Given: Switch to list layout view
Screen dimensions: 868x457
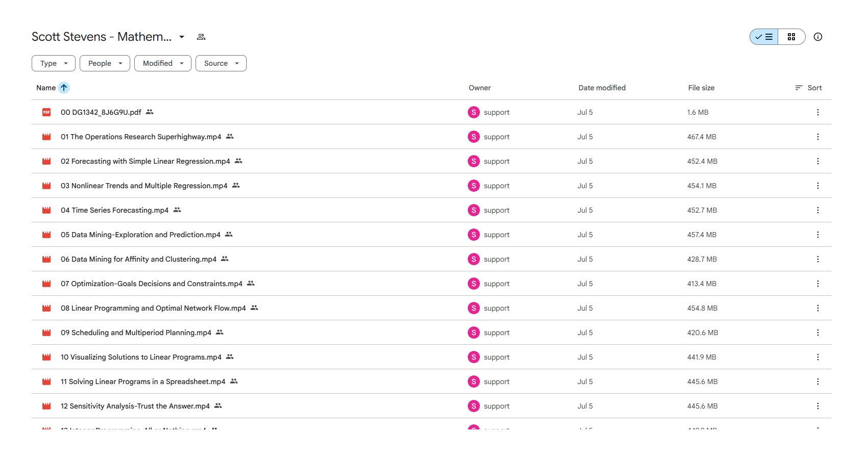Looking at the screenshot, I should coord(764,37).
